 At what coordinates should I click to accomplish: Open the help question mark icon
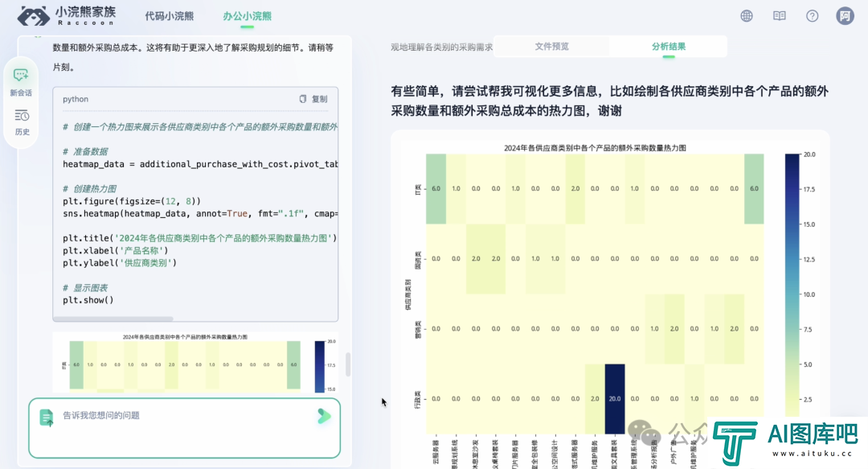point(812,16)
